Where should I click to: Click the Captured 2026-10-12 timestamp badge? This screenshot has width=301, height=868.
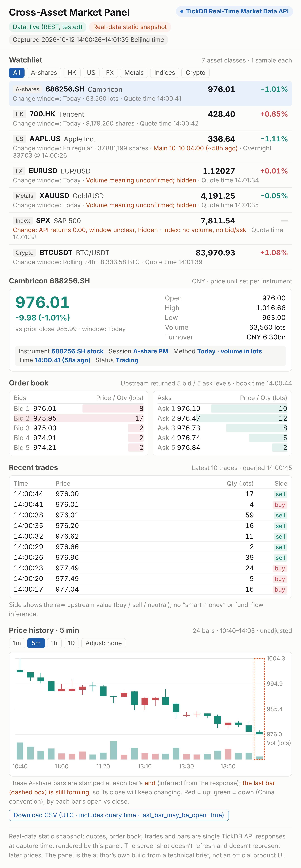[x=88, y=40]
